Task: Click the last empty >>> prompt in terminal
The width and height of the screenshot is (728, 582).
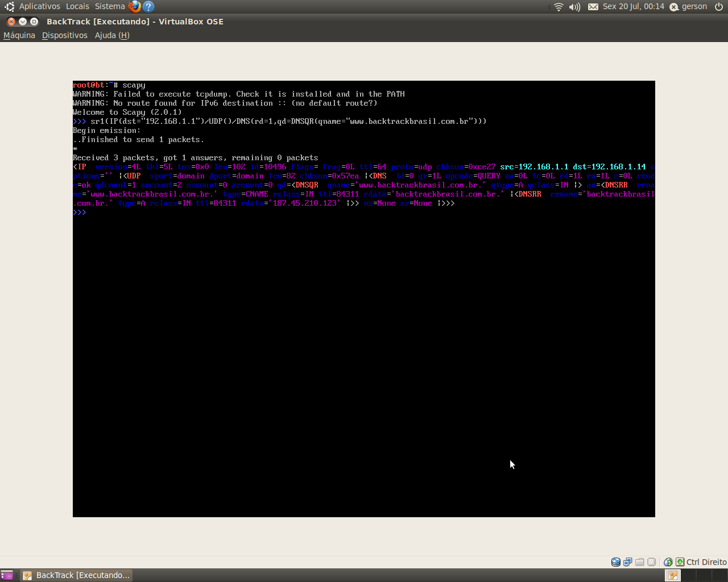Action: coord(80,213)
